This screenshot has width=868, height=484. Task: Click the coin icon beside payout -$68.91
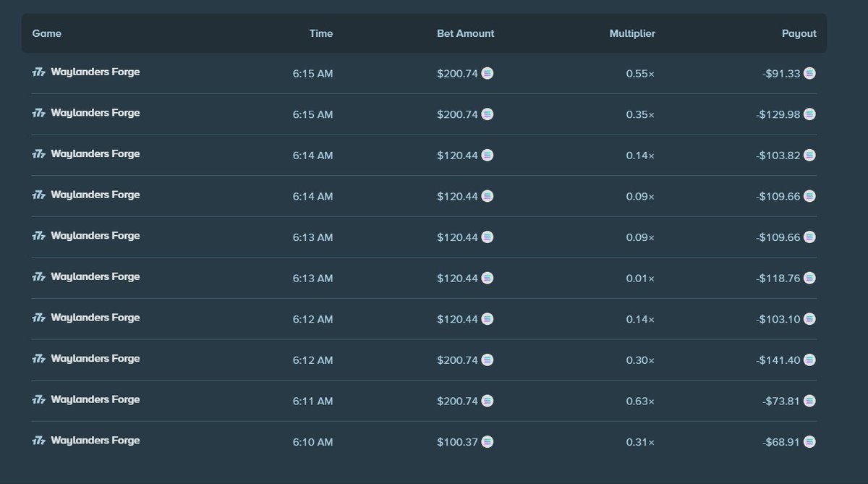[809, 441]
